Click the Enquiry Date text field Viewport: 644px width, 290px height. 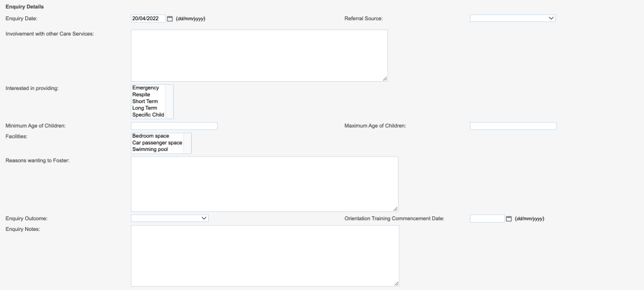(x=148, y=18)
